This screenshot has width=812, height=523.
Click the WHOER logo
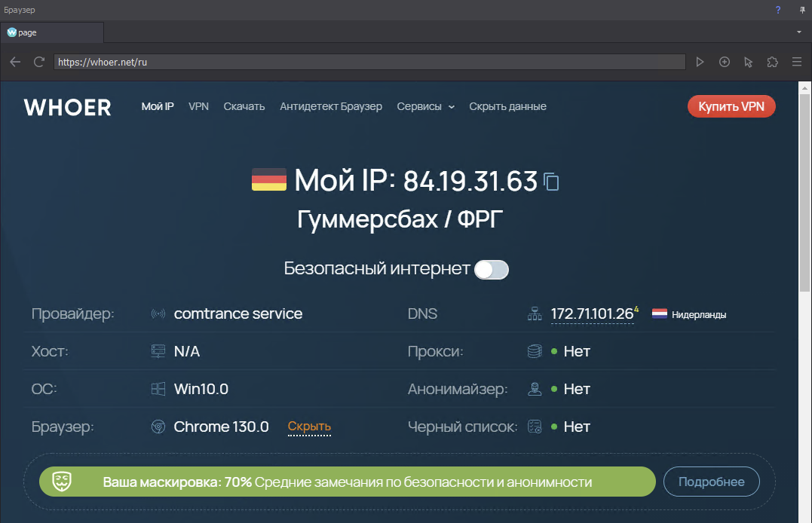(x=67, y=108)
